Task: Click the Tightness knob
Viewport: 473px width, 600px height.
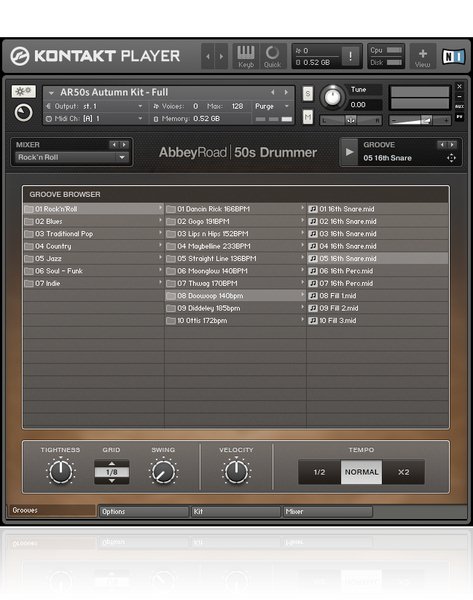Action: click(60, 472)
